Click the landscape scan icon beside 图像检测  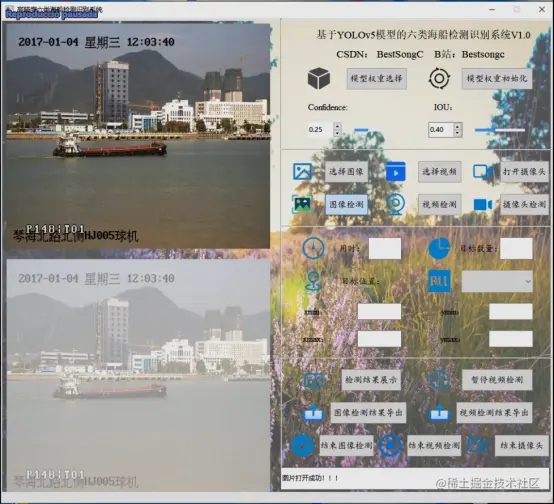302,204
